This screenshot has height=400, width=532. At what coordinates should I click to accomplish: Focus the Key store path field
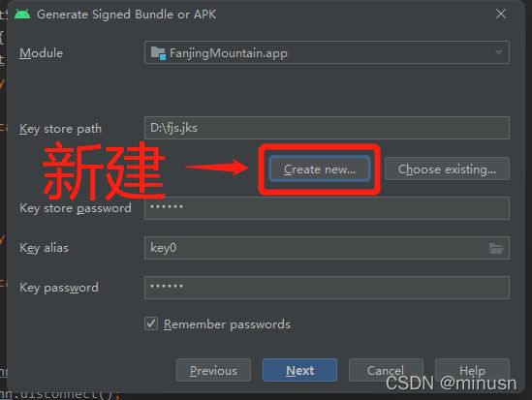point(327,128)
